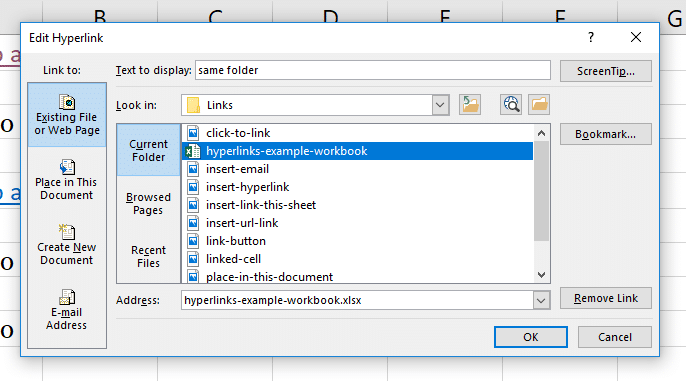The width and height of the screenshot is (686, 381).
Task: Cancel the Edit Hyperlink dialog
Action: coord(615,337)
